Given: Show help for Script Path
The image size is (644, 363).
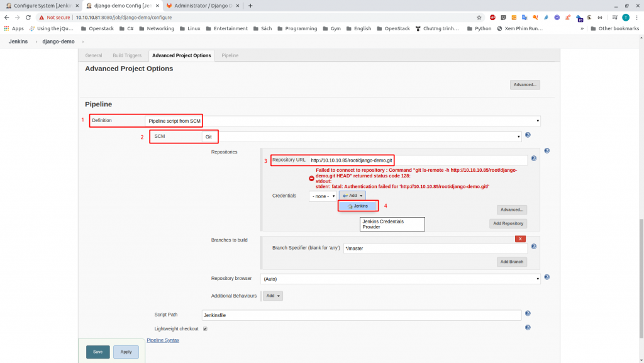Looking at the screenshot, I should [528, 313].
